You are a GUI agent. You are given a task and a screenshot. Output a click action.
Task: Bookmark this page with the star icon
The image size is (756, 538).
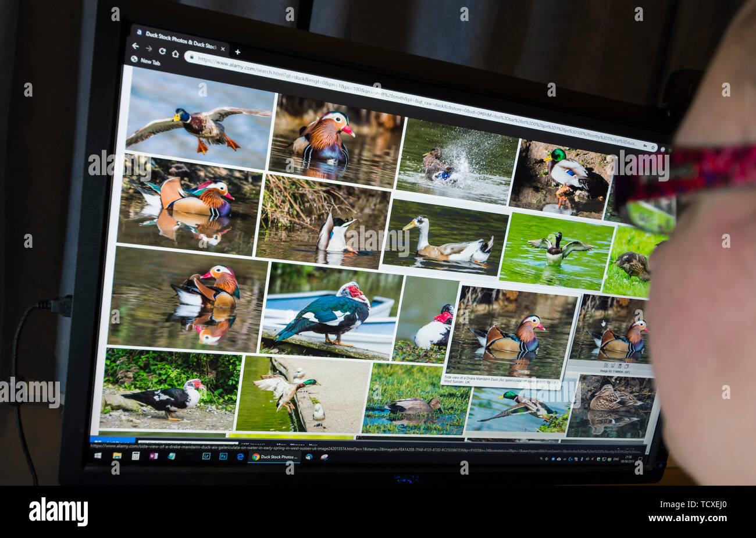point(652,148)
